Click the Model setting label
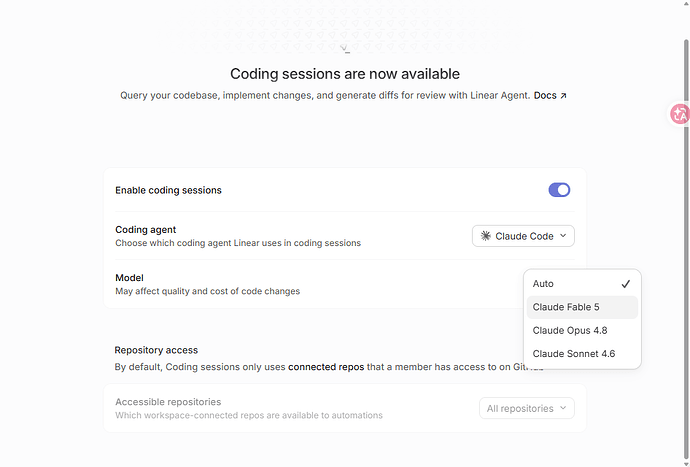The image size is (690, 467). click(129, 278)
